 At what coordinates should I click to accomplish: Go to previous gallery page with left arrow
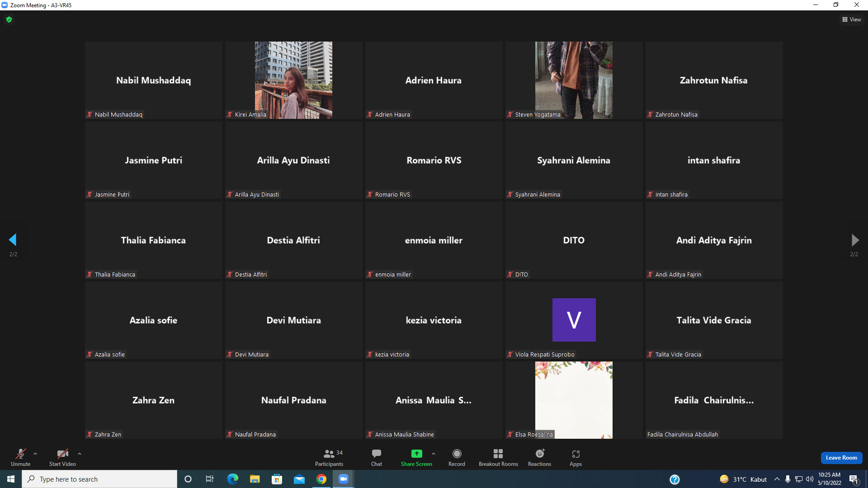click(x=13, y=239)
